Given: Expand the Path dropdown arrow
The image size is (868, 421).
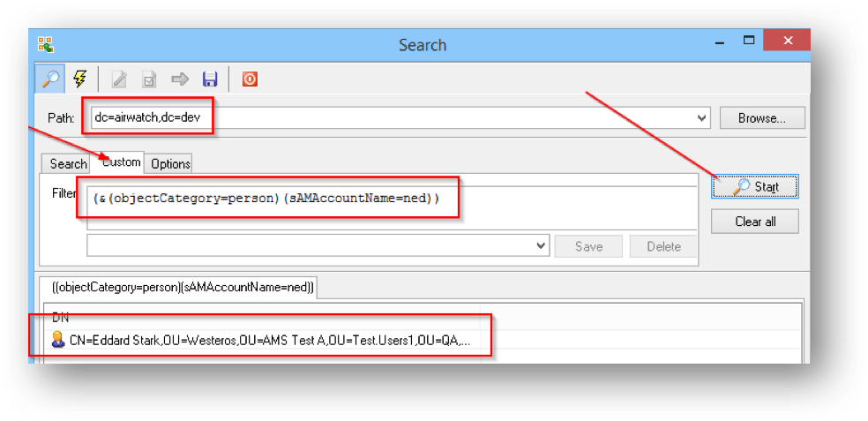Looking at the screenshot, I should (702, 118).
